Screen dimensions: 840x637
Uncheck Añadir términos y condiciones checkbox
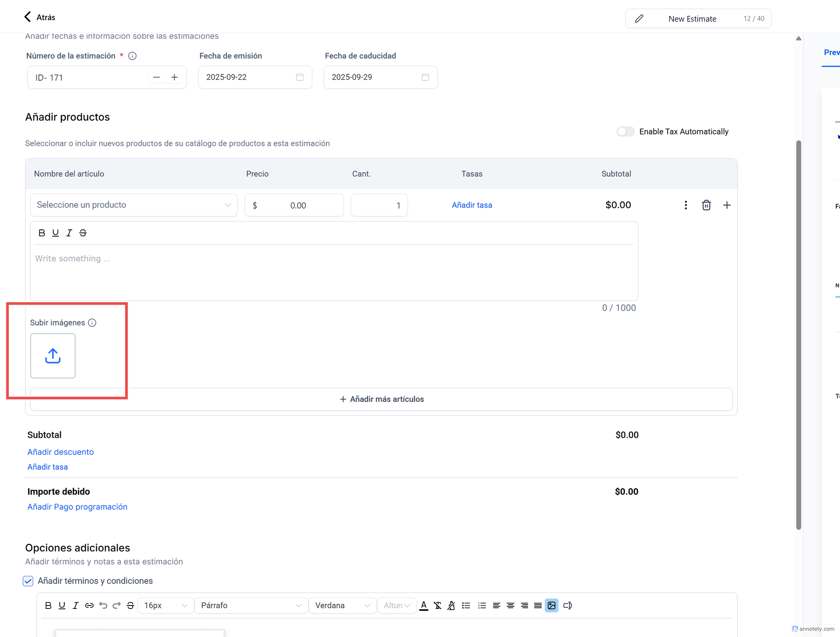28,581
